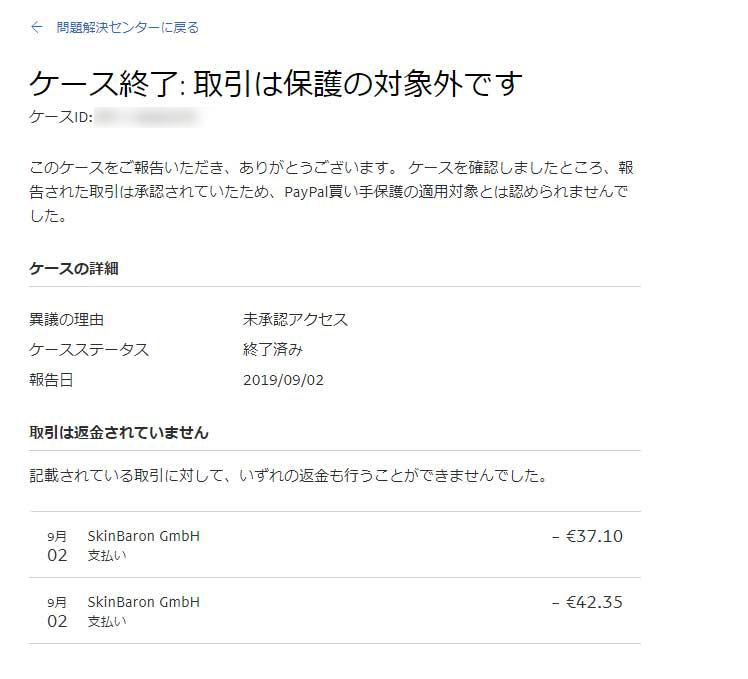Viewport: 748px width, 679px height.
Task: Click 支払い under the first SkinBaron payment
Action: click(107, 555)
